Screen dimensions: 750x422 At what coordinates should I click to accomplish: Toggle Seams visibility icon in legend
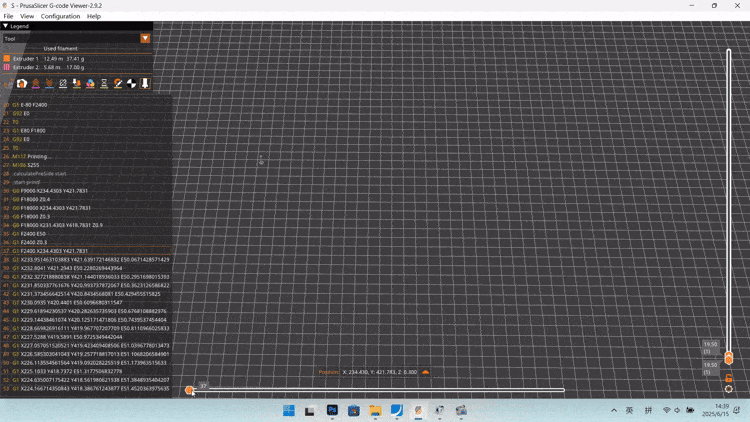[x=63, y=84]
